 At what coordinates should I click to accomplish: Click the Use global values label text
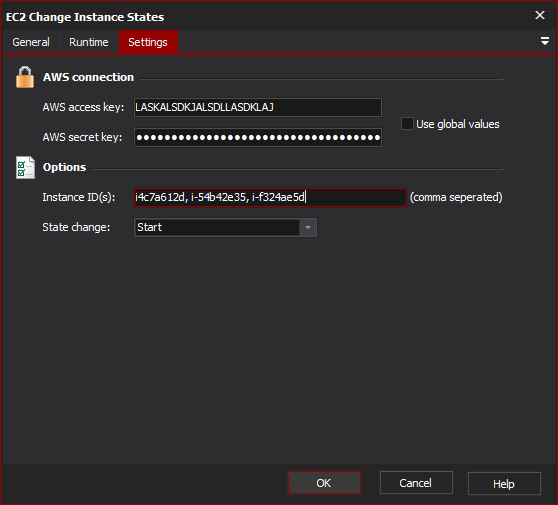click(x=458, y=124)
